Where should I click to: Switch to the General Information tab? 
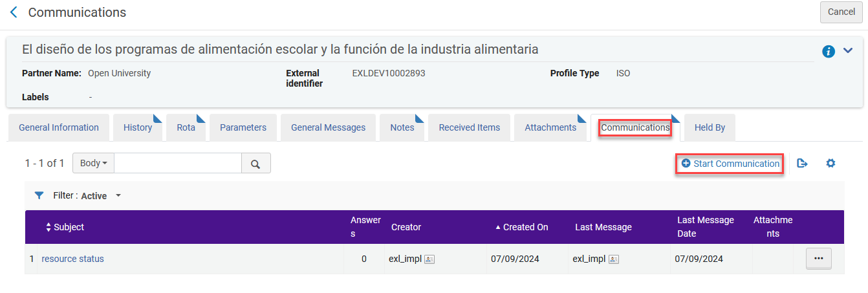pos(59,127)
